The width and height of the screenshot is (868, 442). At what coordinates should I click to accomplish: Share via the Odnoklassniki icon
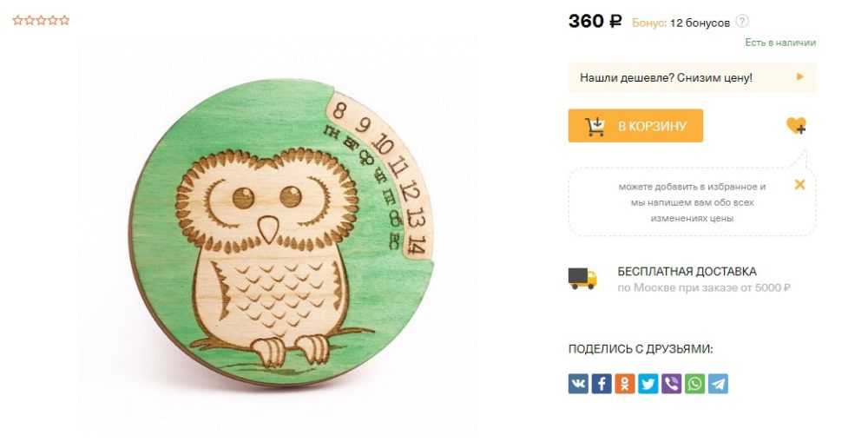[625, 383]
